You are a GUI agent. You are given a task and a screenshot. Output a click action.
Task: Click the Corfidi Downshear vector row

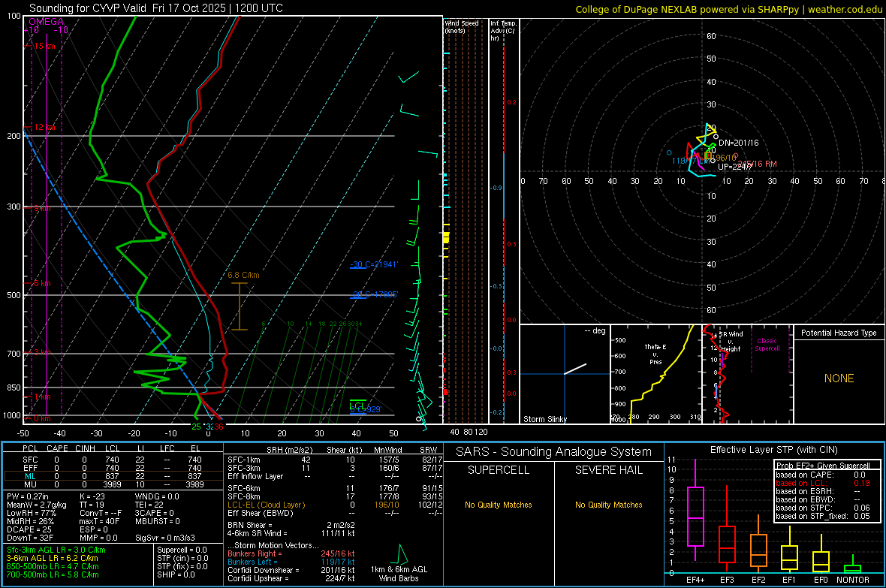[x=291, y=571]
